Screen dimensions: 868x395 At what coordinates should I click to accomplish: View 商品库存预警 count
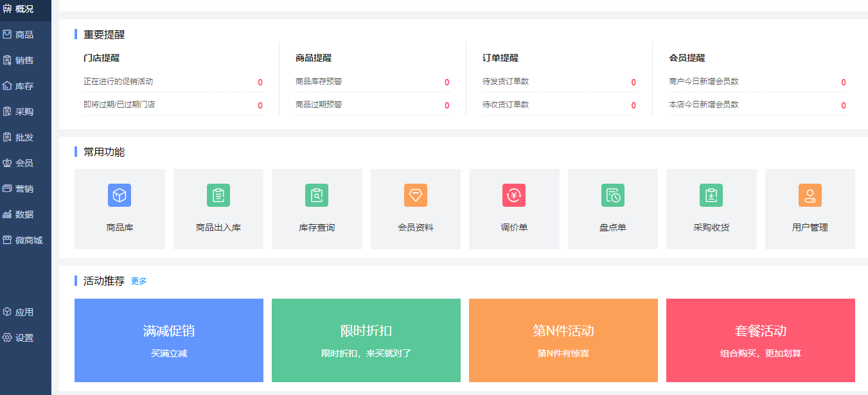click(x=447, y=82)
